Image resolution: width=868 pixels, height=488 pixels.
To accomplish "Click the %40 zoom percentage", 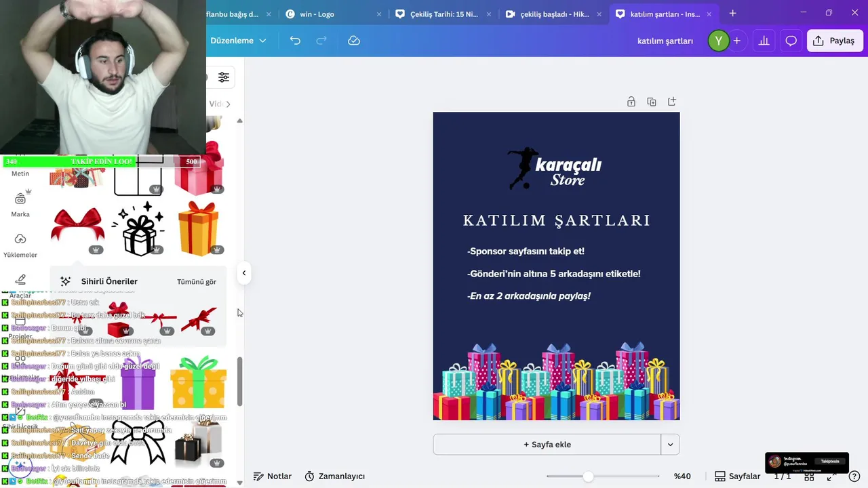I will (682, 476).
